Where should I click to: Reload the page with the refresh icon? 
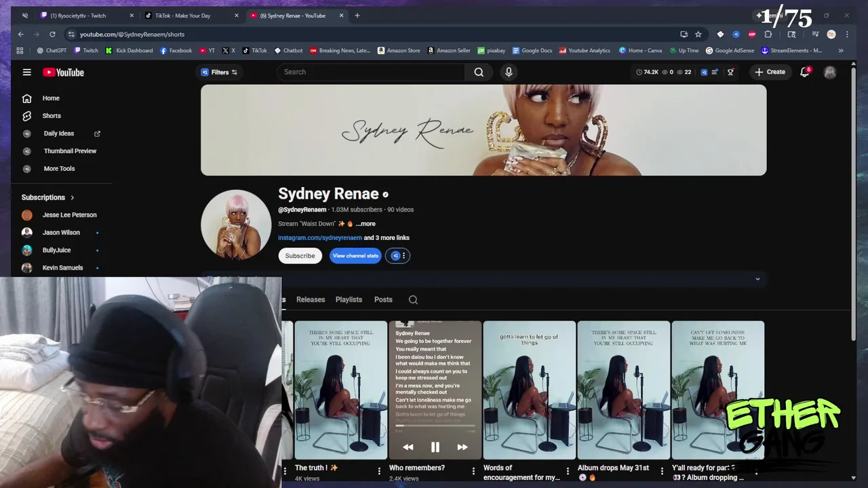tap(52, 34)
